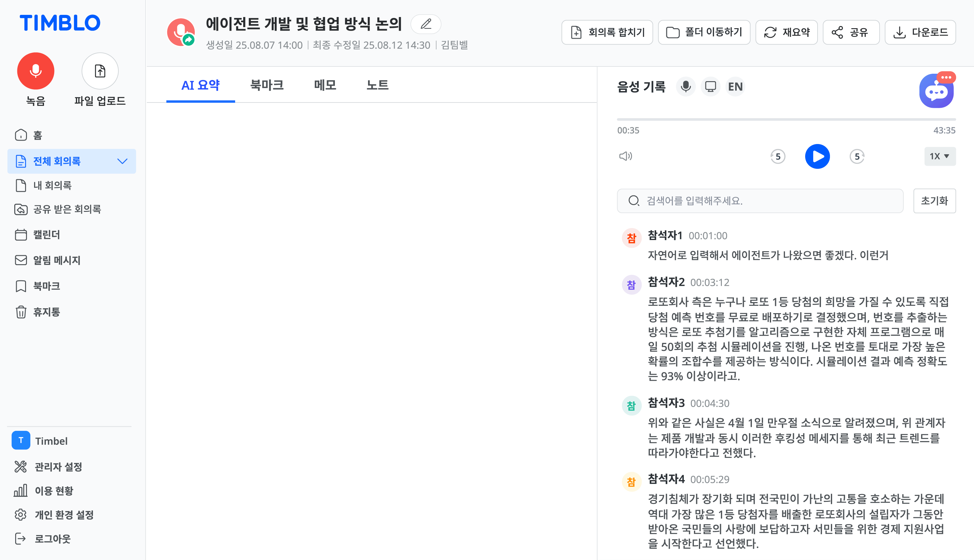Switch to the 메모 tab
974x560 pixels.
pos(325,85)
